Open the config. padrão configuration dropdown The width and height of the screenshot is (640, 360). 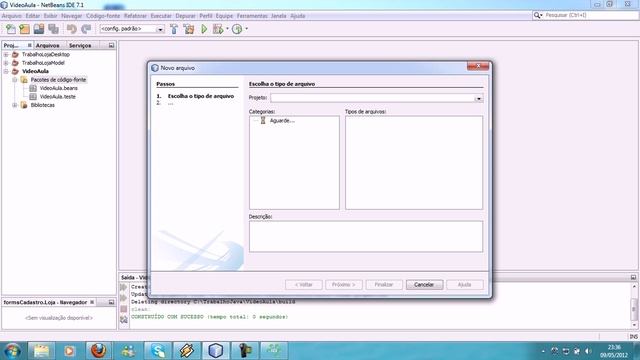click(160, 29)
